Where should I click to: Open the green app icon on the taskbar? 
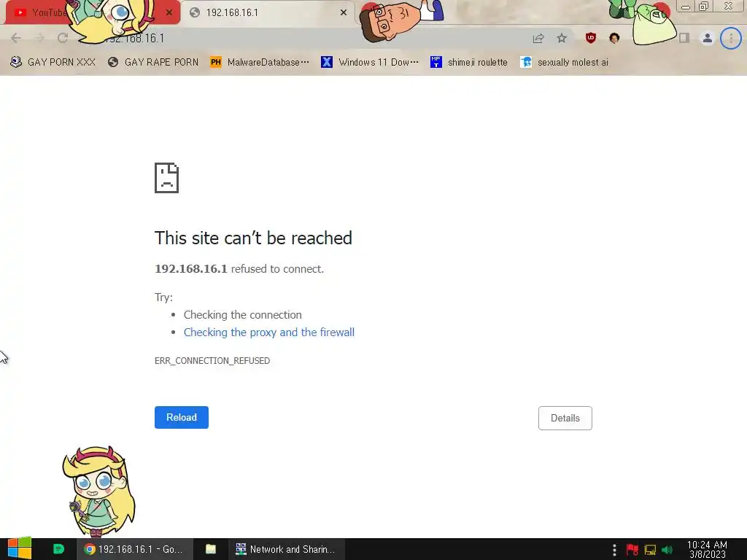tap(58, 549)
